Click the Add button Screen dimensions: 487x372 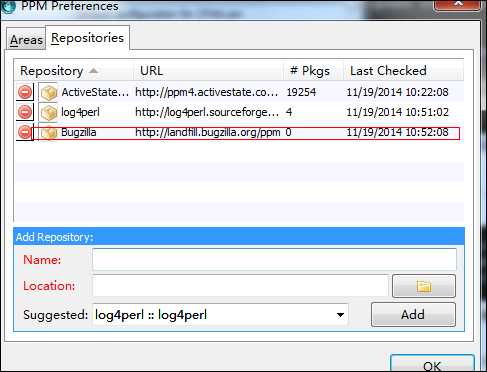pos(413,314)
